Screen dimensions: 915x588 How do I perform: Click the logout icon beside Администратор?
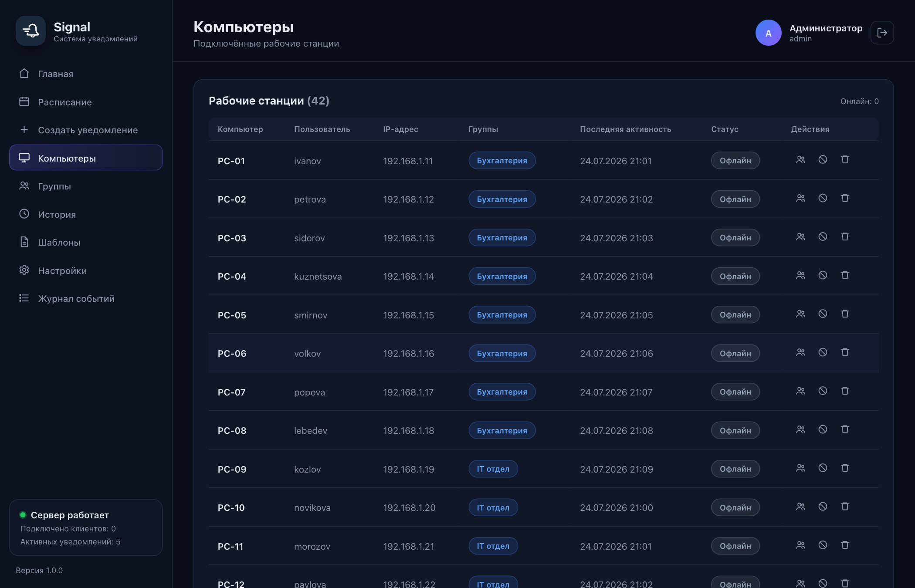click(x=882, y=33)
